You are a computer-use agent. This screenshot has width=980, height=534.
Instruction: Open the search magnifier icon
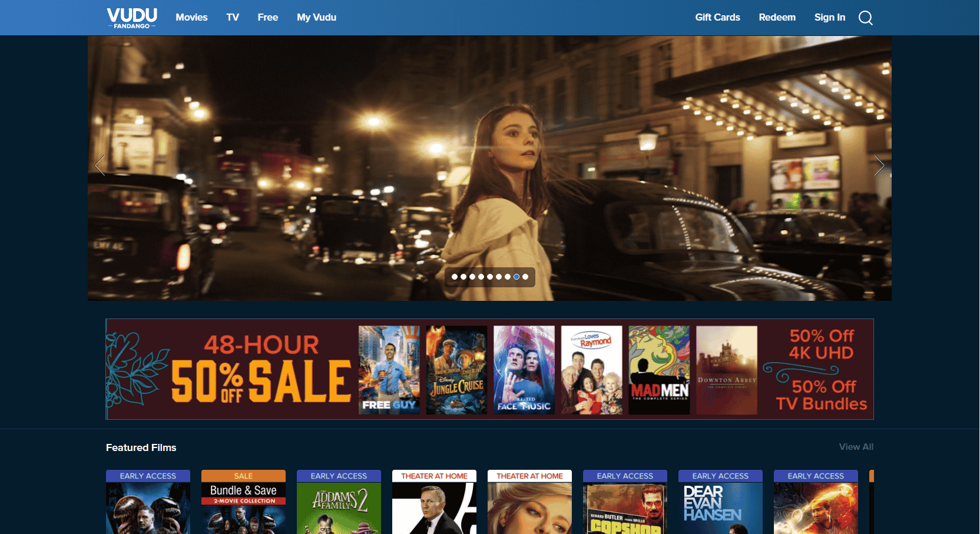tap(865, 18)
